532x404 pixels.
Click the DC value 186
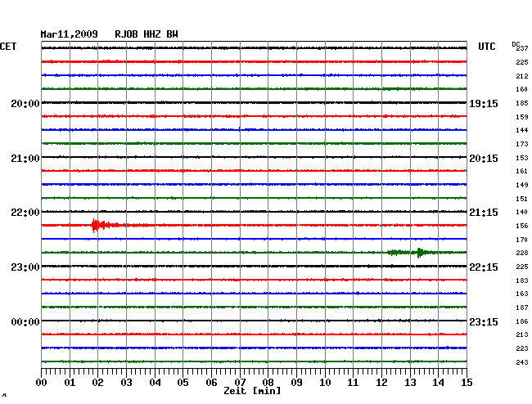tap(522, 321)
